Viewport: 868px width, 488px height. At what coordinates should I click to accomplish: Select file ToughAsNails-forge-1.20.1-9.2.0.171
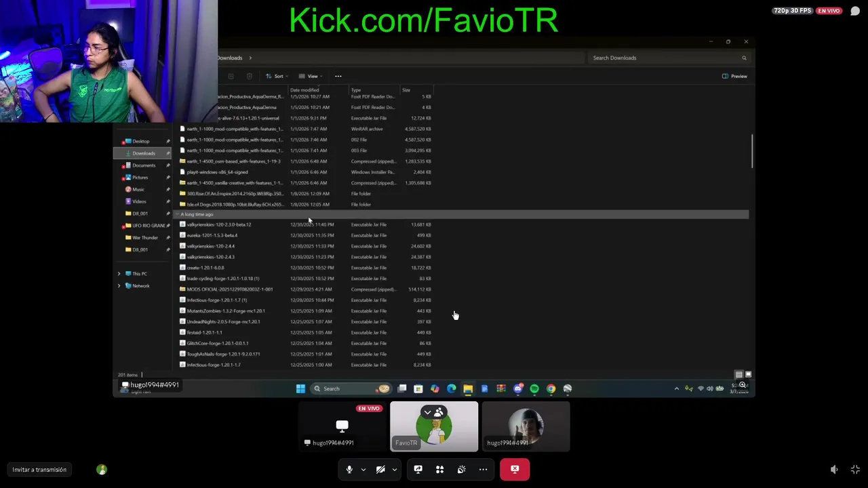(223, 354)
